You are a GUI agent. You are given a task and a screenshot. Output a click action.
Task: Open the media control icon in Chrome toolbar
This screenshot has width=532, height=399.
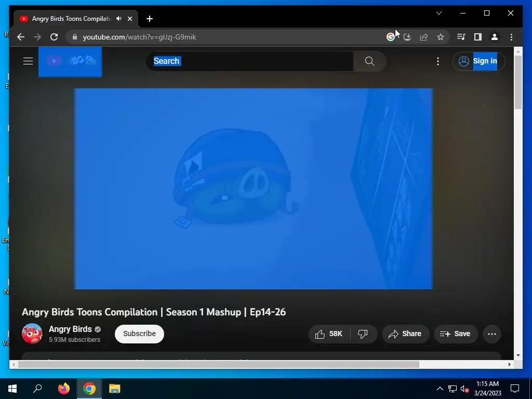[x=461, y=37]
